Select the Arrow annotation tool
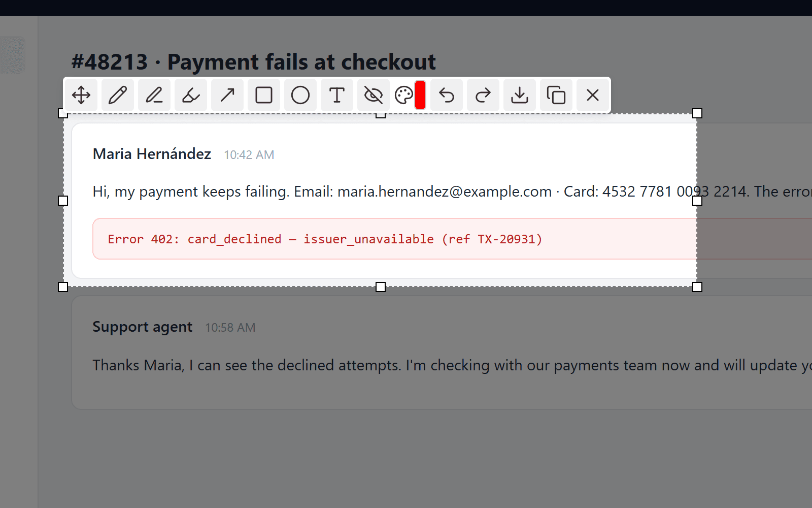 [x=227, y=95]
